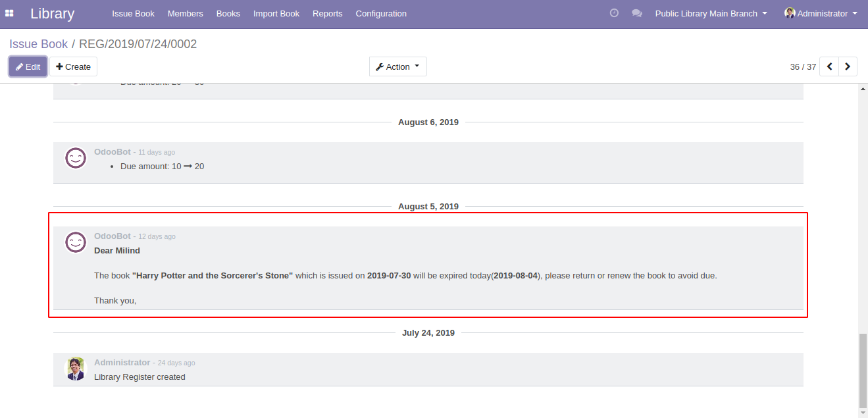Click the Create button
This screenshot has height=418, width=868.
[73, 66]
